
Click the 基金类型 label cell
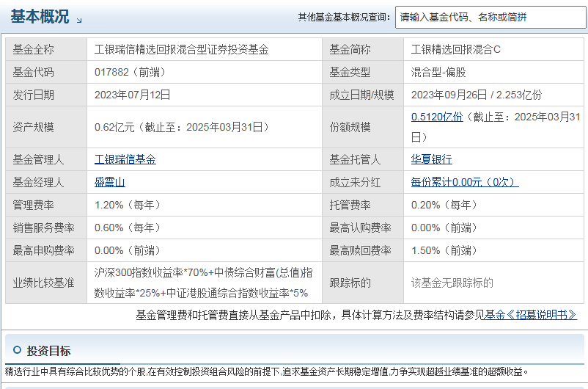point(363,72)
